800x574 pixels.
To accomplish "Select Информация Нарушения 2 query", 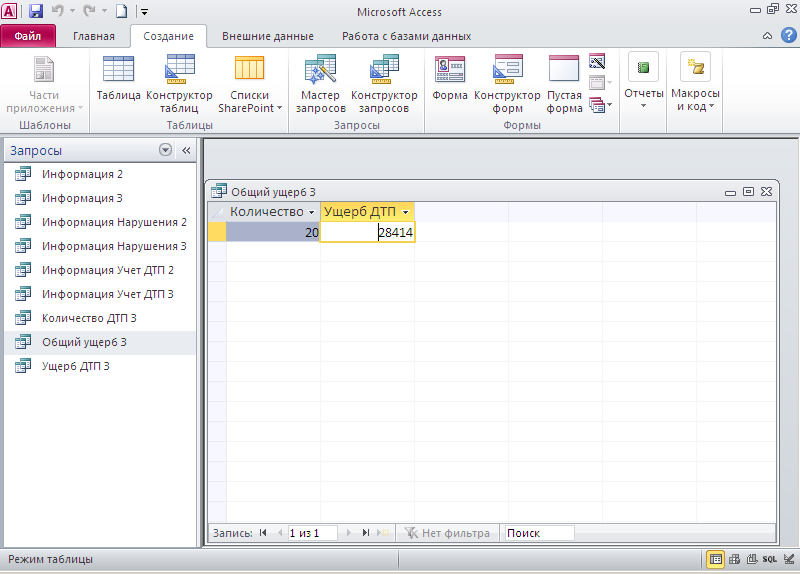I will pos(100,222).
